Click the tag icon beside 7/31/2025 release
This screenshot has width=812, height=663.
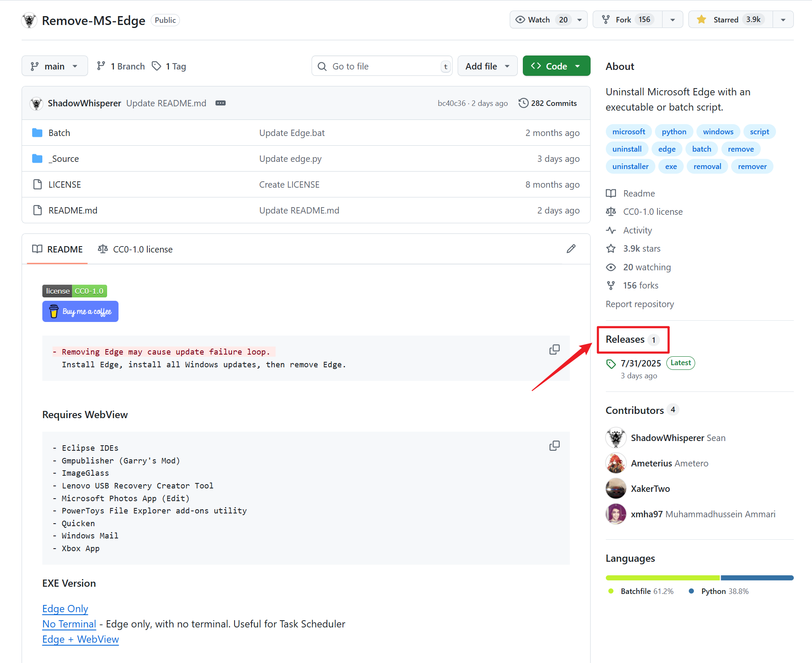611,363
